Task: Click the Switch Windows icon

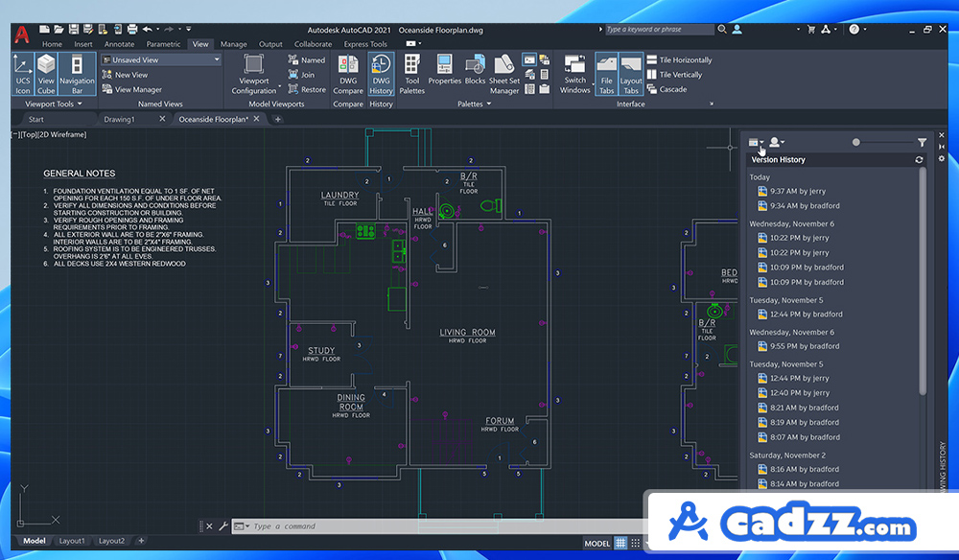Action: tap(574, 74)
